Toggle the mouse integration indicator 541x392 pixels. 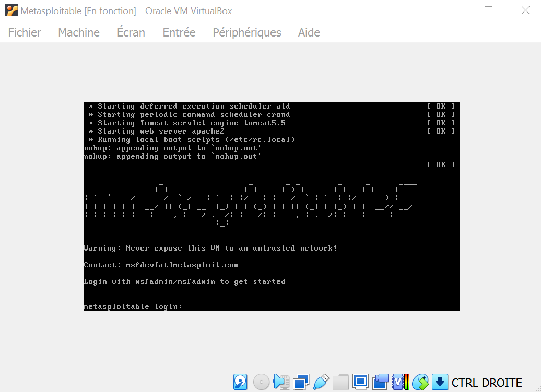(x=420, y=382)
